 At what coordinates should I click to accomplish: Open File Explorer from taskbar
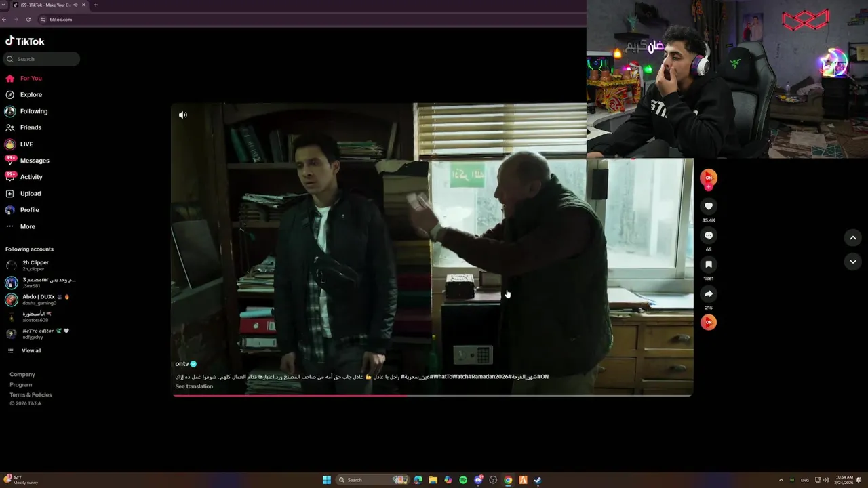pyautogui.click(x=433, y=480)
